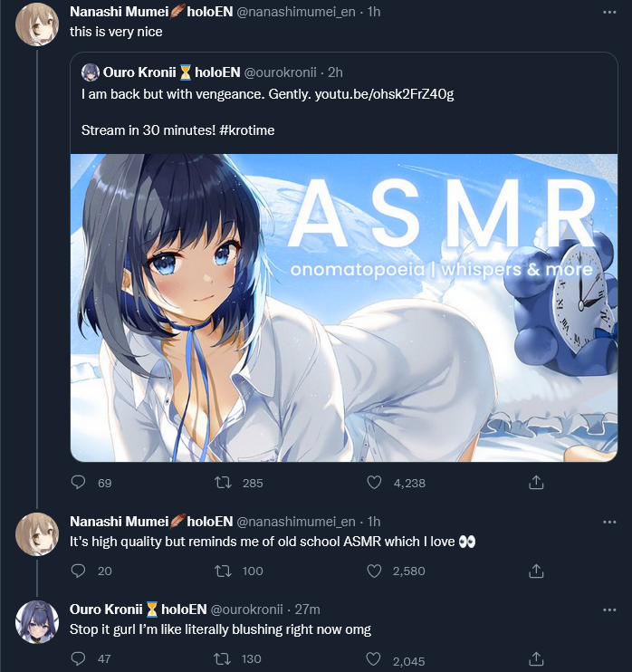
Task: Reply to Ouro Kronii's blushing tweet
Action: pyautogui.click(x=78, y=658)
